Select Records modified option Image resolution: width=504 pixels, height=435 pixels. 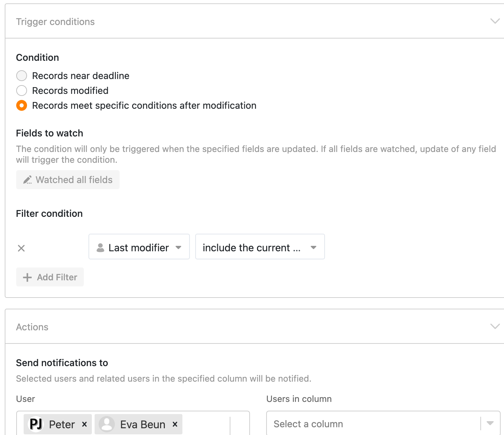[22, 91]
